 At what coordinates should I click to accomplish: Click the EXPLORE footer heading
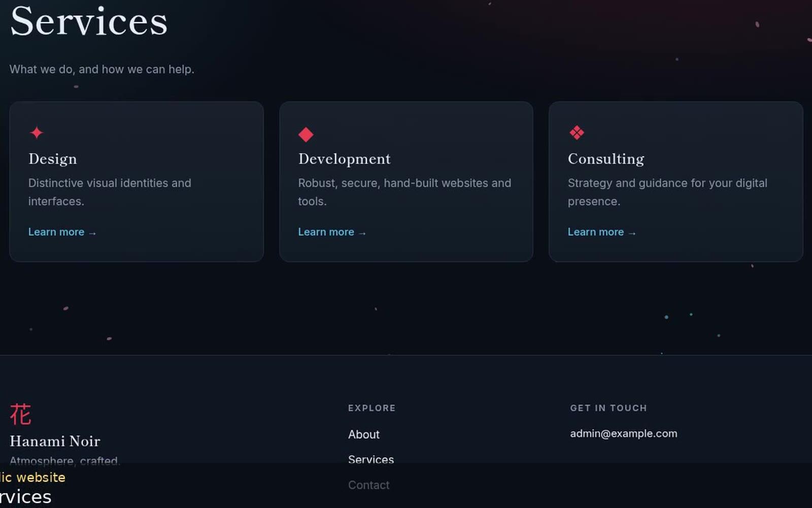coord(372,408)
